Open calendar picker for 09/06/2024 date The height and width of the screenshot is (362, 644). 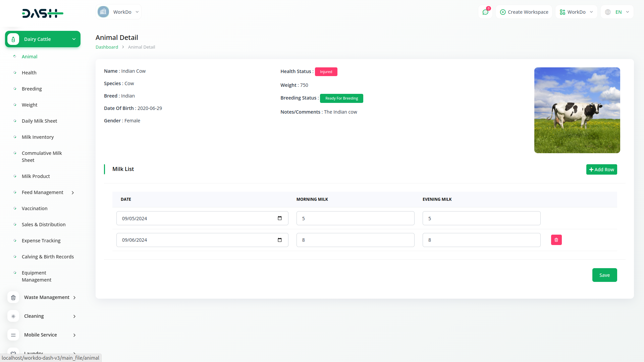[280, 240]
